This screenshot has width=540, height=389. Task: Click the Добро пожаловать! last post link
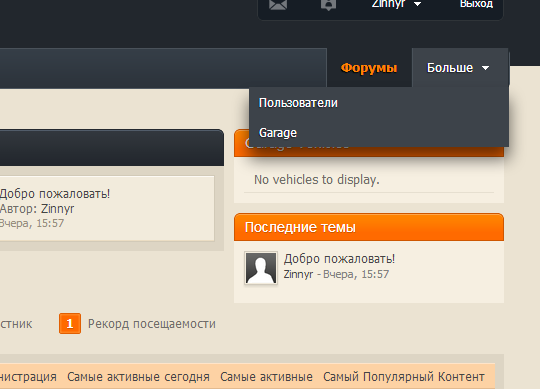(x=55, y=194)
